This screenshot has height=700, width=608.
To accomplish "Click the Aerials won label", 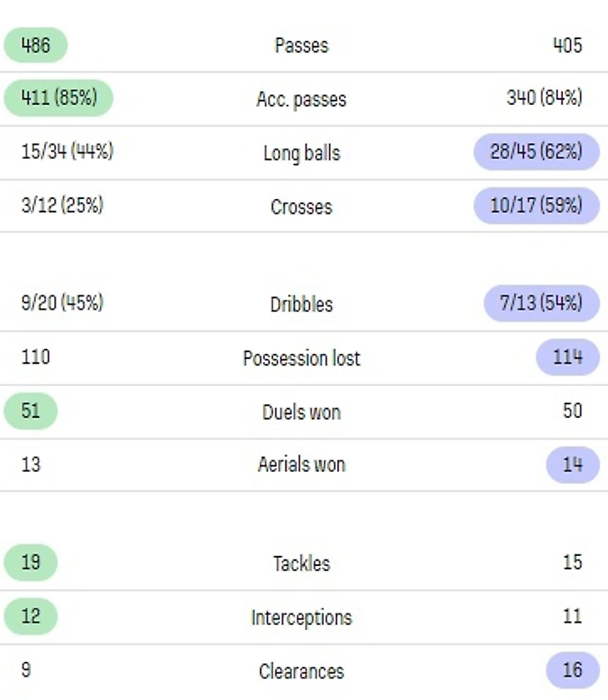I will pos(302,464).
